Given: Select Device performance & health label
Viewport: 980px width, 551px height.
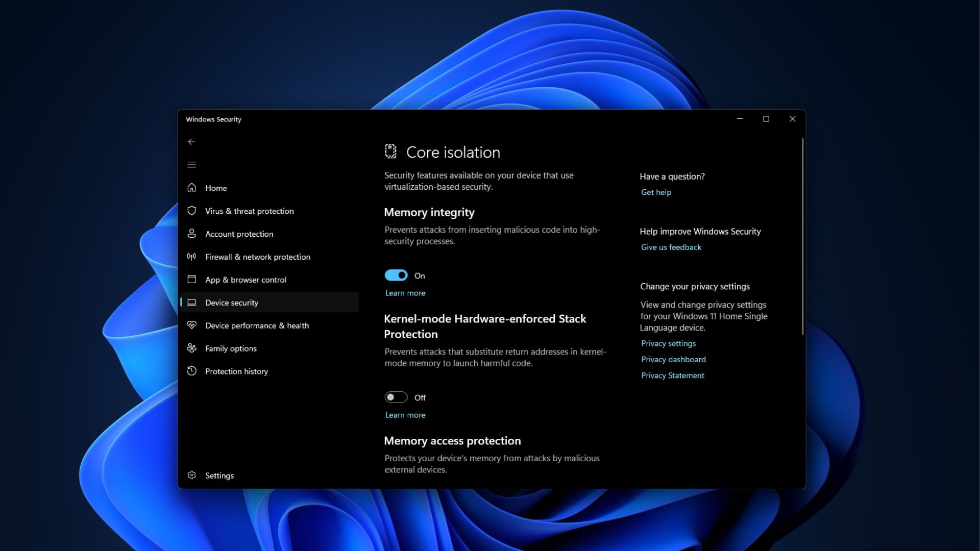Looking at the screenshot, I should click(257, 325).
